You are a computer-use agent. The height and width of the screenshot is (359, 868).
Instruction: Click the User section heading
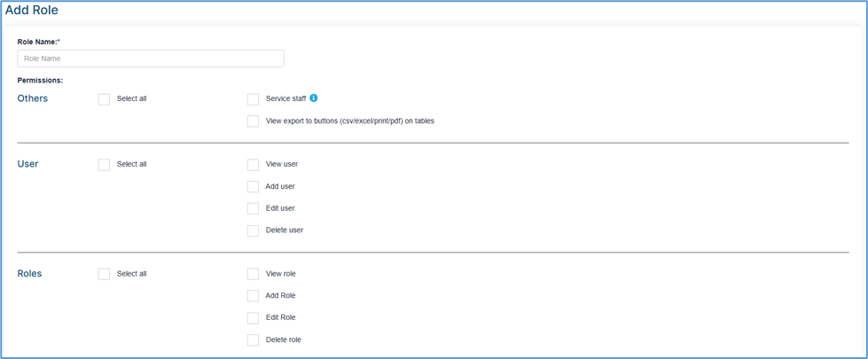click(x=27, y=164)
